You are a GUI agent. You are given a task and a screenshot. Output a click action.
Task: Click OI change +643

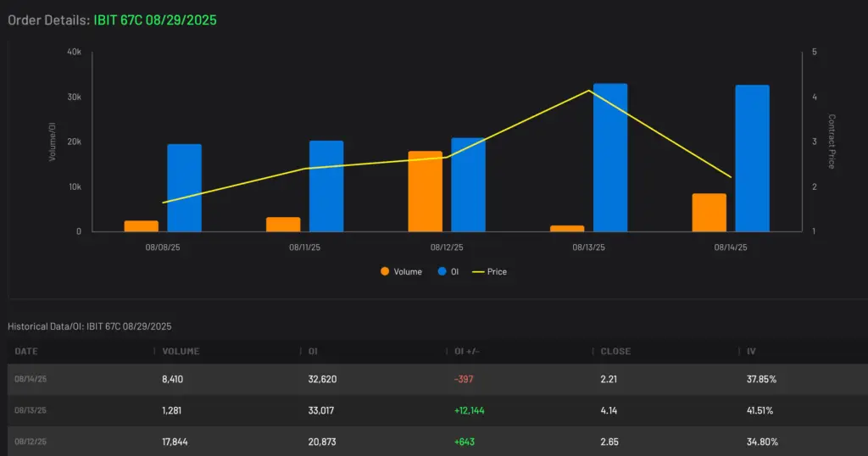click(x=465, y=442)
